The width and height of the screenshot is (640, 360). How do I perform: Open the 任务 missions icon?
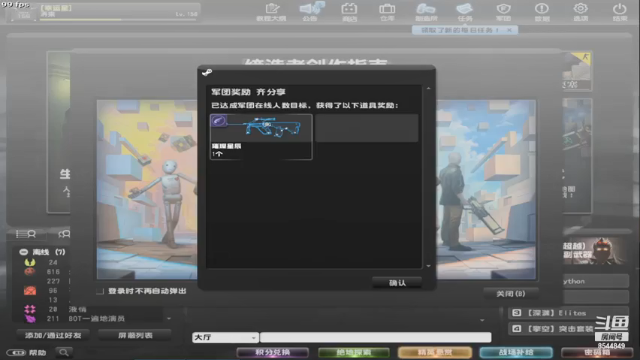click(464, 12)
